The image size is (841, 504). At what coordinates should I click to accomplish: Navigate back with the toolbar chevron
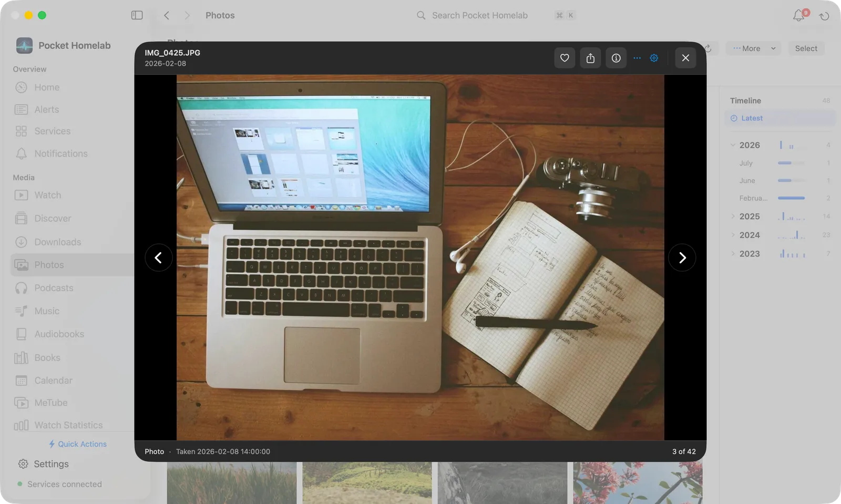(x=167, y=15)
